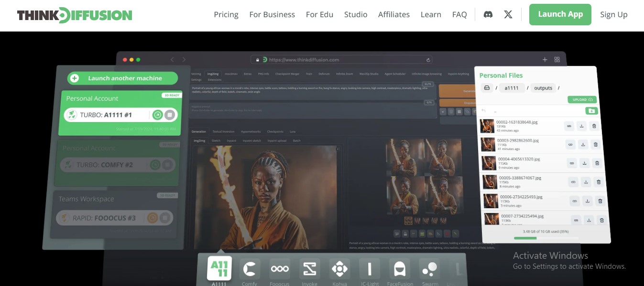Open the TURBO: COMFY #2 machine arrow icon
The image size is (644, 286).
click(x=155, y=165)
